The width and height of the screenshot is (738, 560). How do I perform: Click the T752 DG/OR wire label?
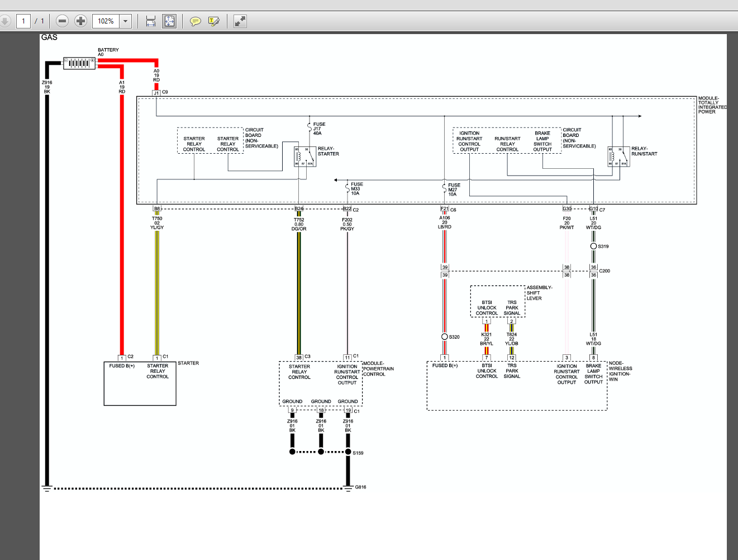coord(299,224)
